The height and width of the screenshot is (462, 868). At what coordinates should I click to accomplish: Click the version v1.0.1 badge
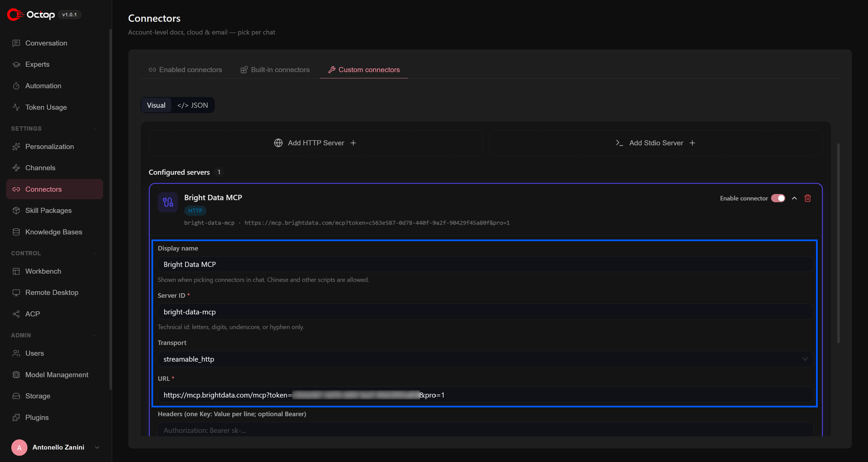(70, 14)
